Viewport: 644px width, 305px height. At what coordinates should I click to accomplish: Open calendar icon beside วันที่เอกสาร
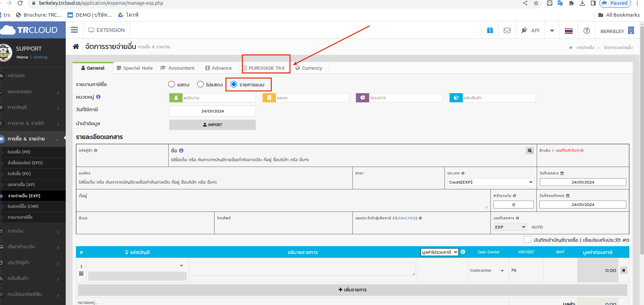pyautogui.click(x=562, y=173)
